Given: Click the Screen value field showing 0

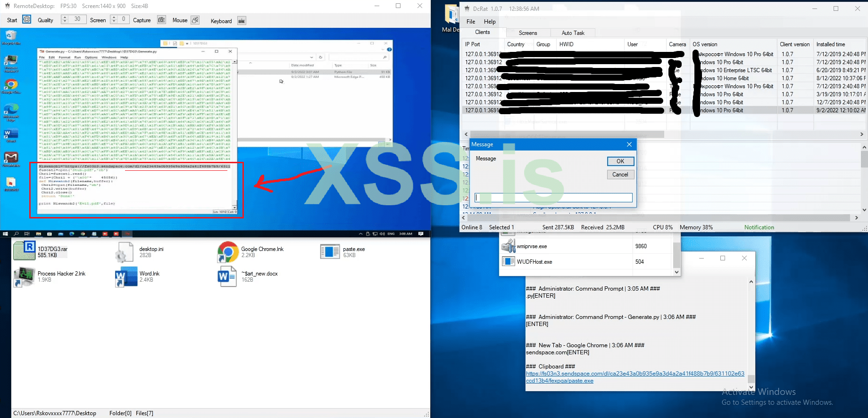Looking at the screenshot, I should [x=123, y=19].
